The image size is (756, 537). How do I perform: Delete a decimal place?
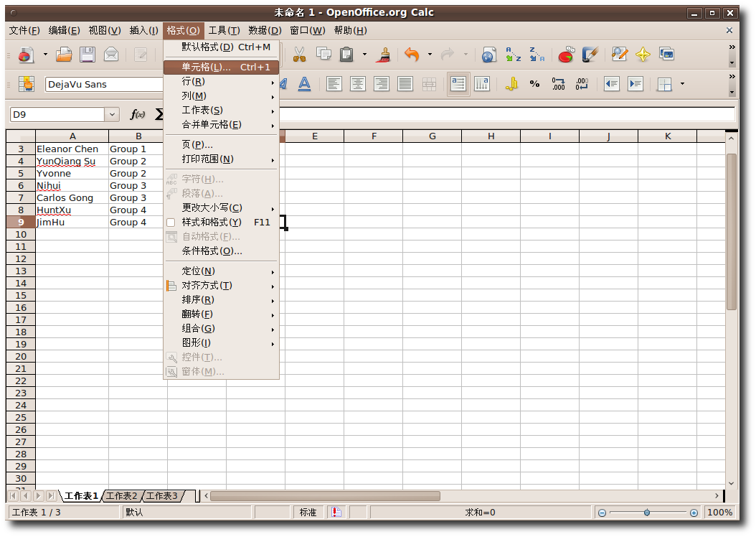582,84
